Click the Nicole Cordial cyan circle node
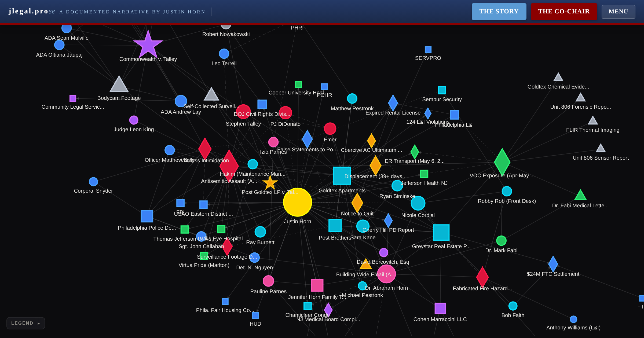 418,203
